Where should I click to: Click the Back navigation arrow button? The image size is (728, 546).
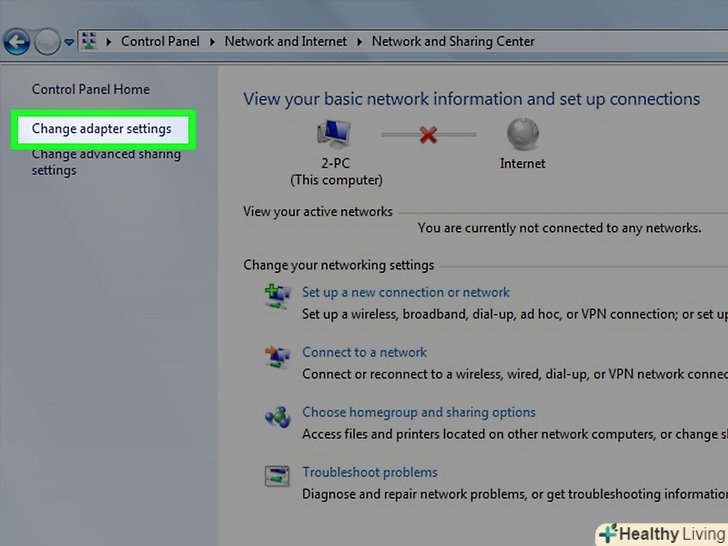(17, 42)
